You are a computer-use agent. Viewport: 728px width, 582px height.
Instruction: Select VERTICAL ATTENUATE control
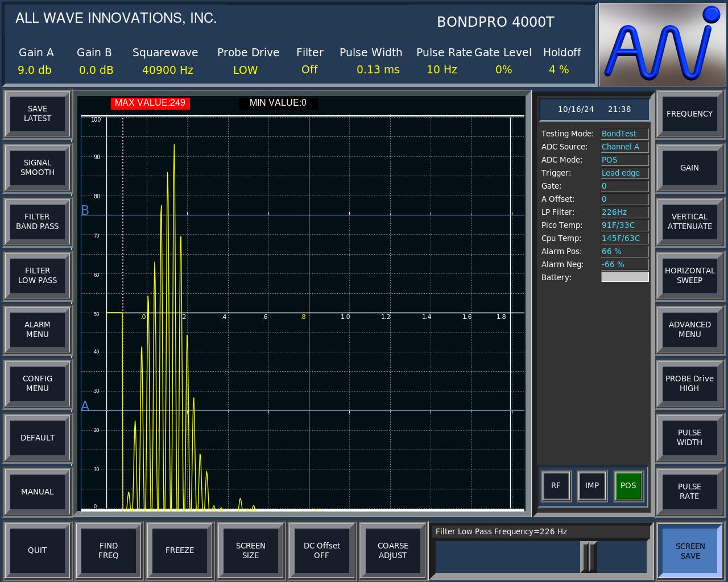(x=690, y=222)
